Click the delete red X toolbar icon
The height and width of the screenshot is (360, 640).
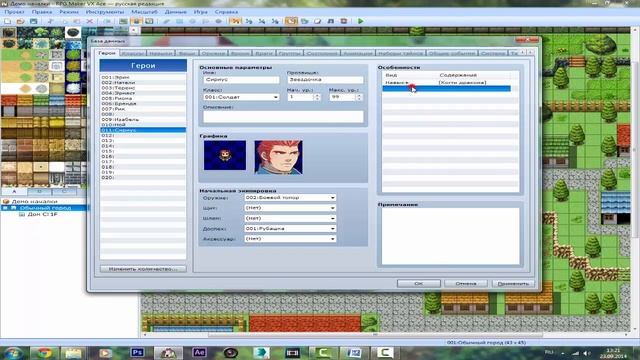point(90,21)
